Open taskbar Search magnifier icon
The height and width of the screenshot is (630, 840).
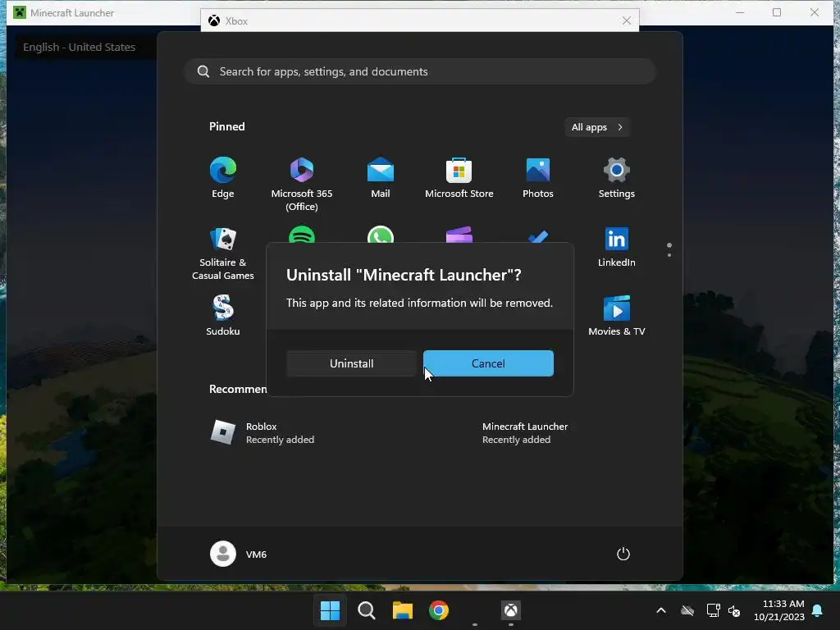click(x=367, y=610)
